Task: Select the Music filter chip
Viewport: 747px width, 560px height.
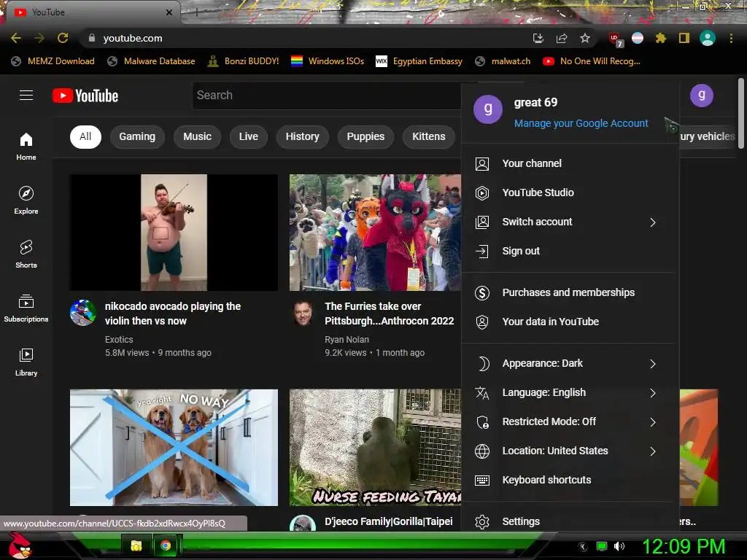Action: (197, 136)
